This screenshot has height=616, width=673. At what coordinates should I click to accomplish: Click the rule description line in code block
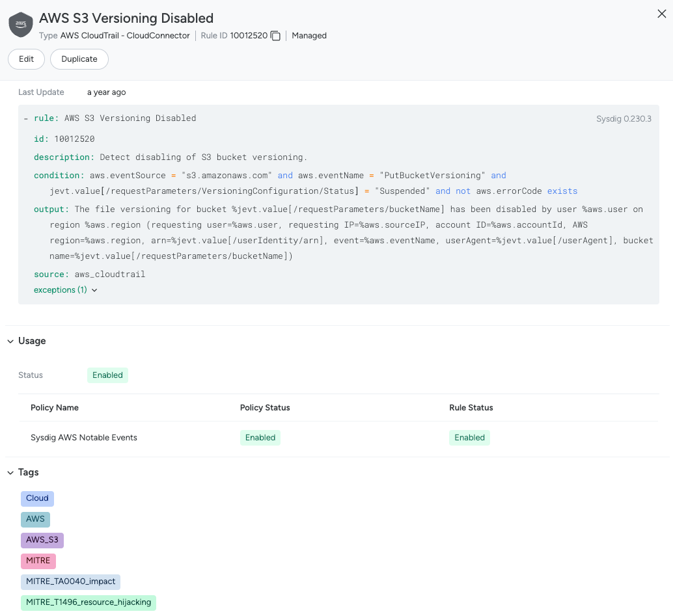pyautogui.click(x=171, y=157)
